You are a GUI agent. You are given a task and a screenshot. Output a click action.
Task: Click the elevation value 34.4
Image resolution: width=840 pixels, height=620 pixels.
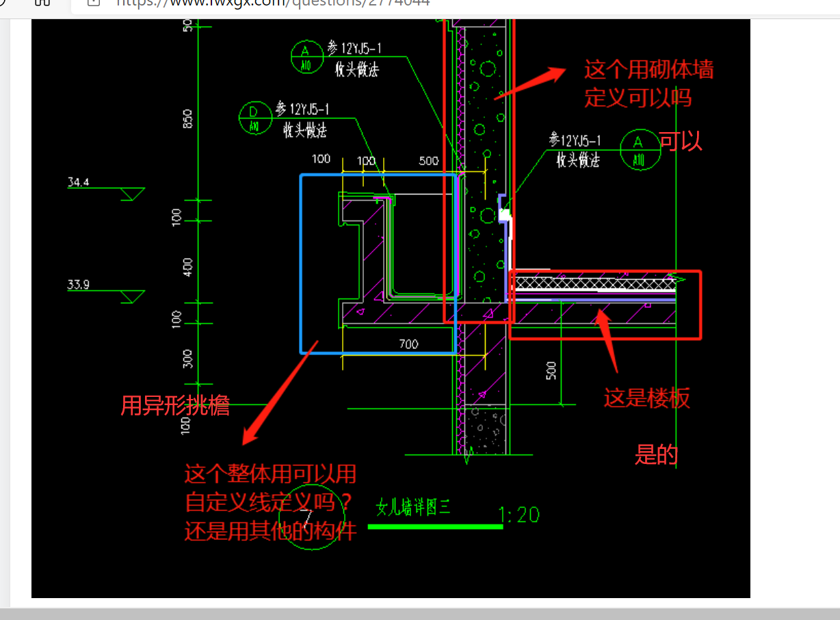(79, 182)
